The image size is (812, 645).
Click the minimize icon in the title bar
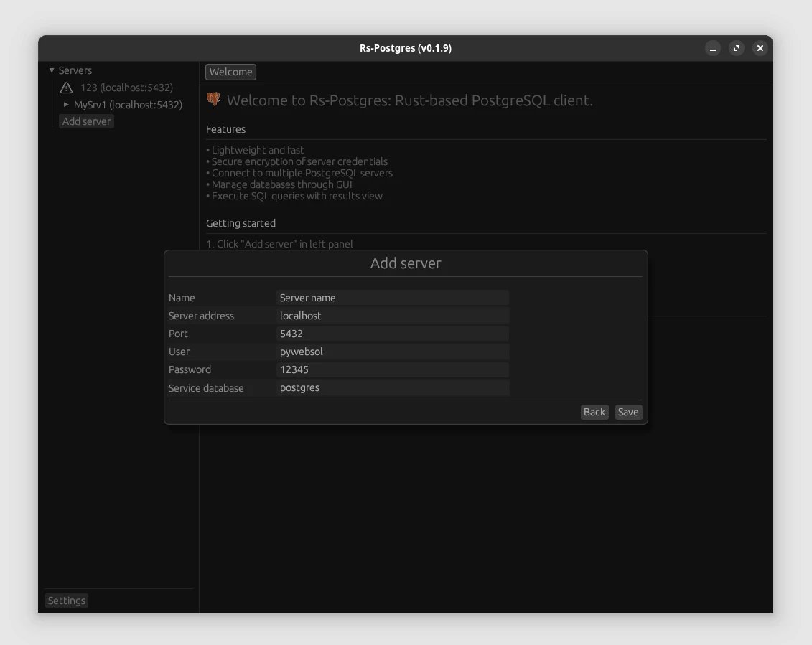[x=712, y=47]
